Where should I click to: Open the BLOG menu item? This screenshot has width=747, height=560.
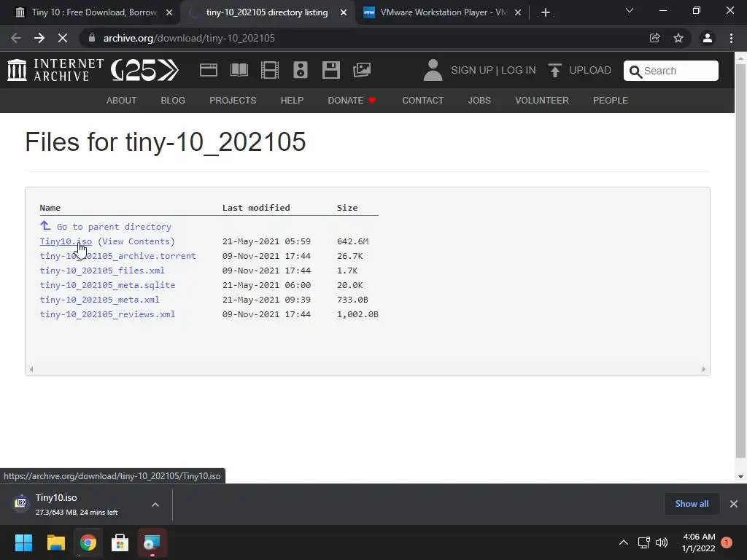[173, 101]
